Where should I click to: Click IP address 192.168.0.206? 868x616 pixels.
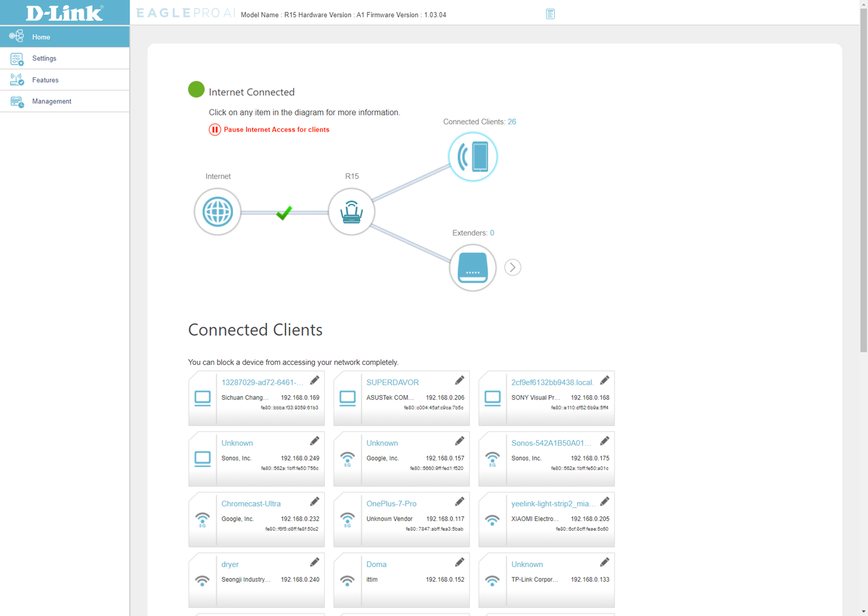pos(445,398)
